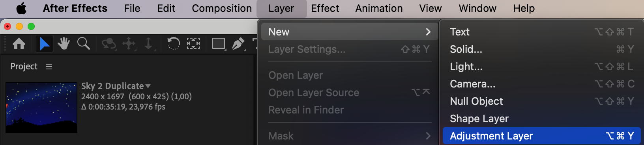This screenshot has width=644, height=145.
Task: Choose Shape Layer from the submenu
Action: pyautogui.click(x=541, y=119)
